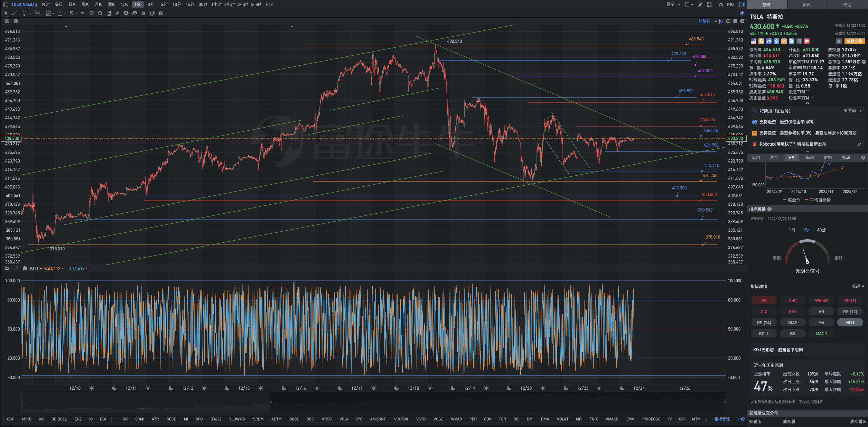Open the 评论 comments tab

point(847,4)
